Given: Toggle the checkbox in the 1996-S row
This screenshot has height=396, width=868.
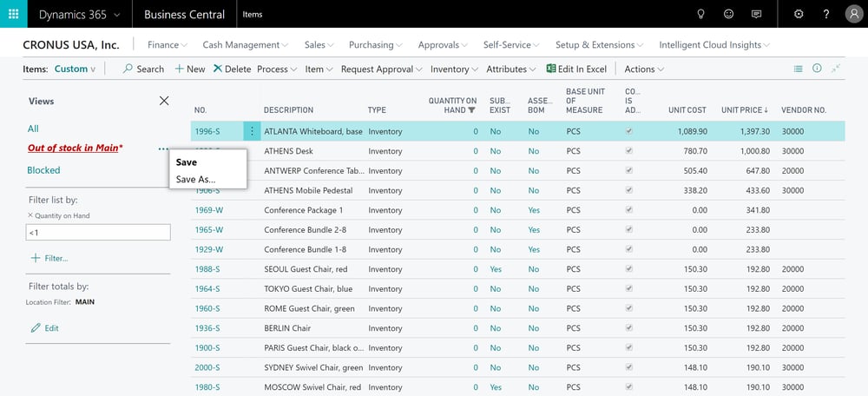Looking at the screenshot, I should (628, 131).
